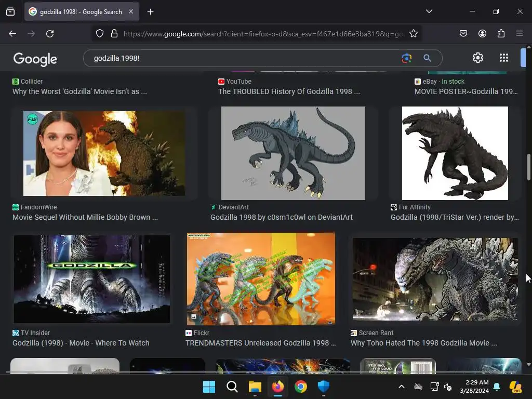
Task: Open the Collider worst Godzilla movie result
Action: pos(79,91)
